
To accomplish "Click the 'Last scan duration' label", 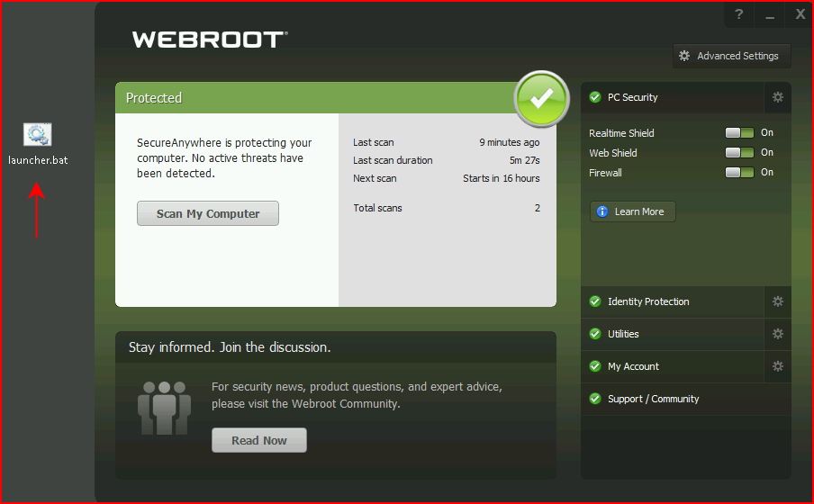I will click(393, 160).
